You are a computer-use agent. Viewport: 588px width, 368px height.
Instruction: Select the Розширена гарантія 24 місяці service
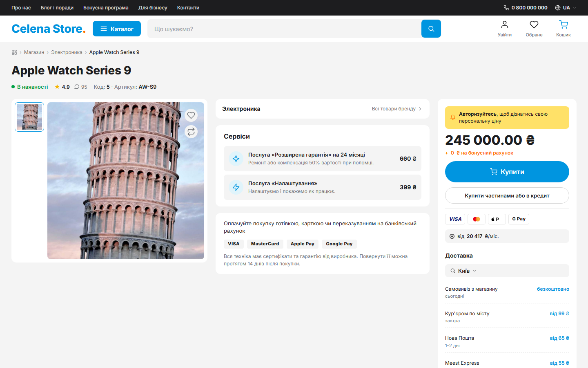tap(323, 159)
